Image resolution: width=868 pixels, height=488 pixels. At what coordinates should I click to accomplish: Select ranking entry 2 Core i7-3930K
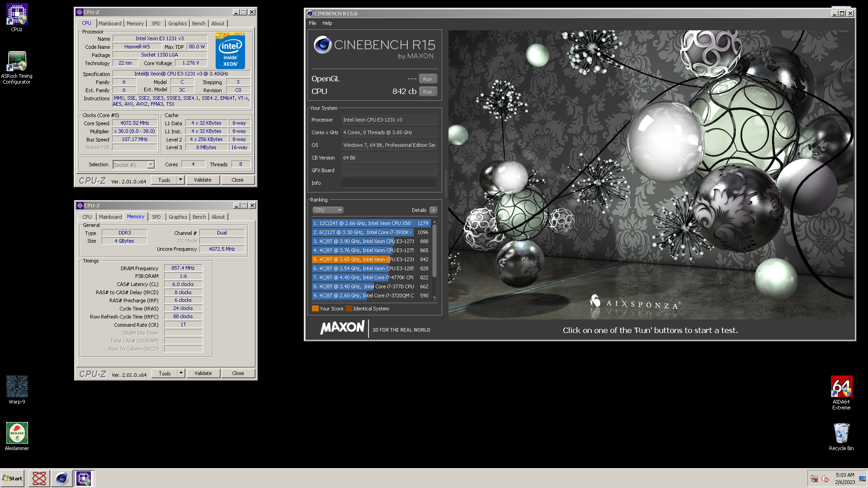371,232
